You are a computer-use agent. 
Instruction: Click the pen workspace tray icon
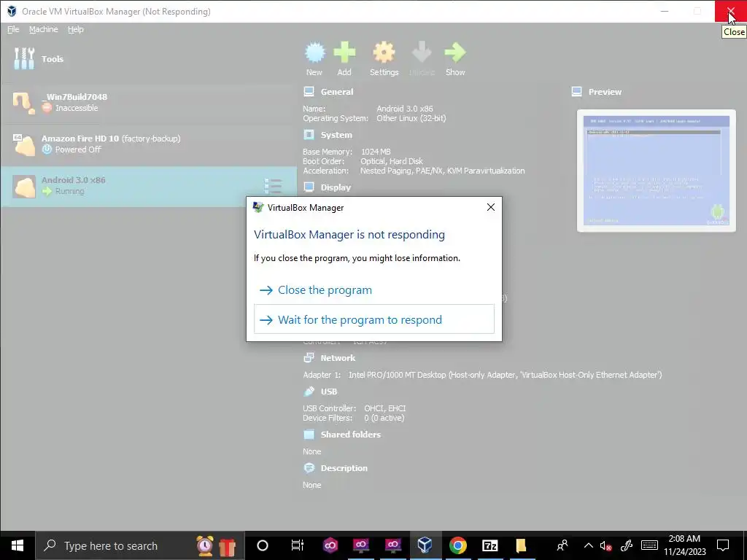pos(627,545)
